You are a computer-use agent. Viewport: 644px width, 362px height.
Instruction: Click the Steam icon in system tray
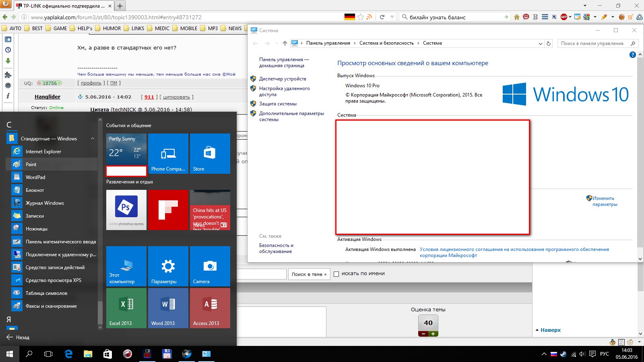tap(563, 354)
